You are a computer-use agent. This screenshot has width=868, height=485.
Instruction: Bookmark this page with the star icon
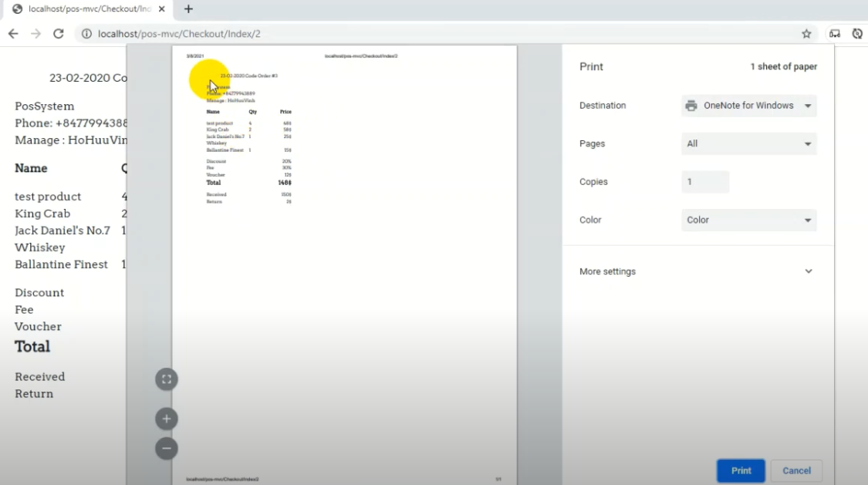point(806,34)
